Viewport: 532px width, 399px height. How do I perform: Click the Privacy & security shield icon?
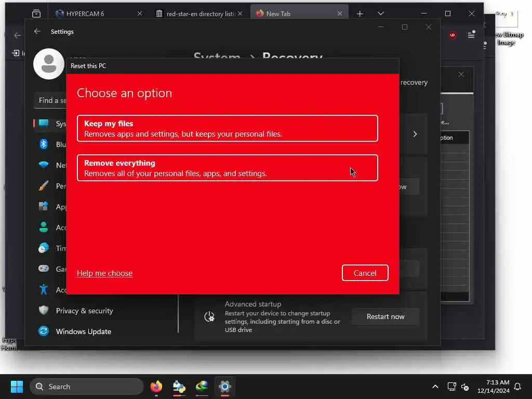[44, 310]
